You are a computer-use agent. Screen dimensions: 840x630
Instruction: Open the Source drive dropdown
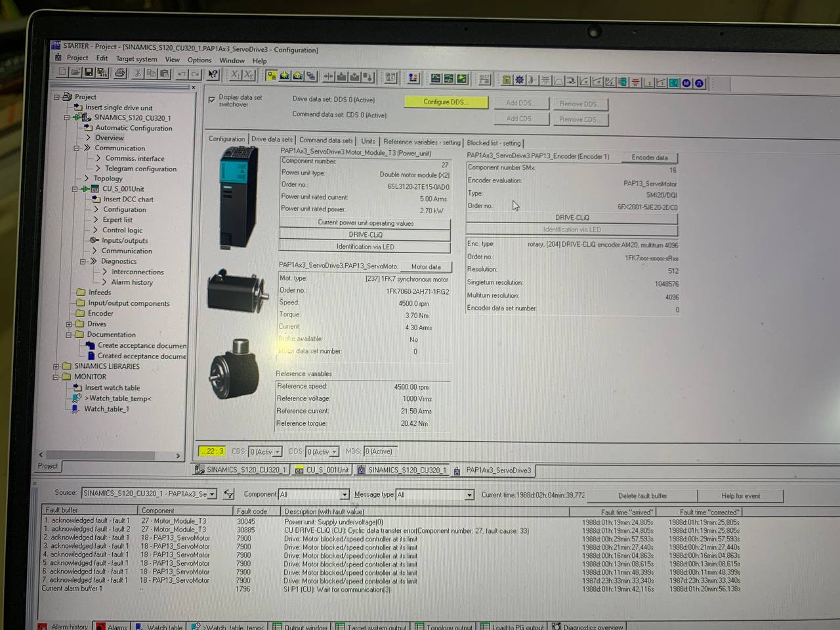tap(213, 493)
